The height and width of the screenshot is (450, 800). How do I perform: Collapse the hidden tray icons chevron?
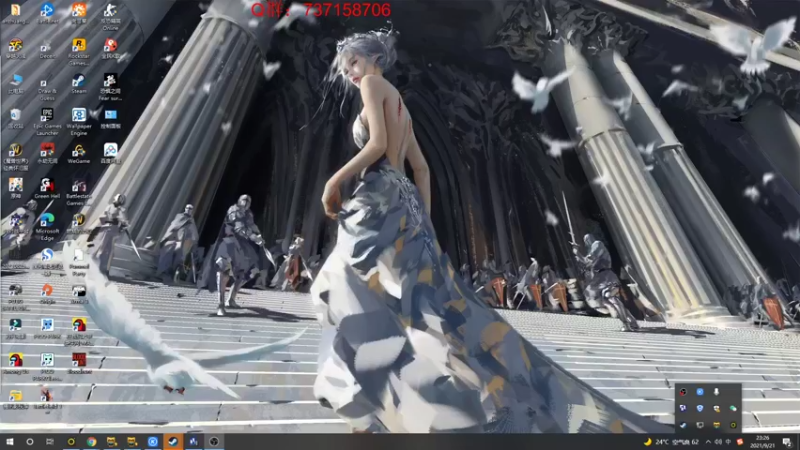point(708,442)
